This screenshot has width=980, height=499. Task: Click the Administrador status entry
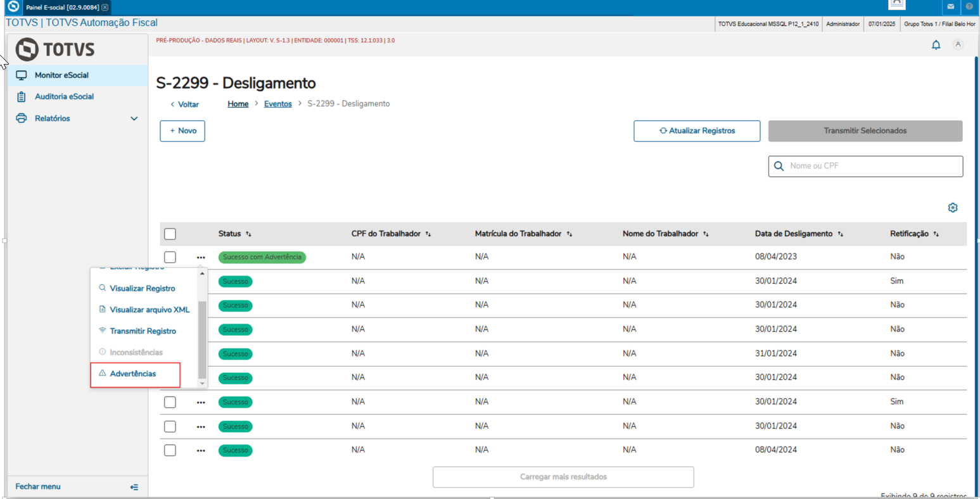coord(843,24)
